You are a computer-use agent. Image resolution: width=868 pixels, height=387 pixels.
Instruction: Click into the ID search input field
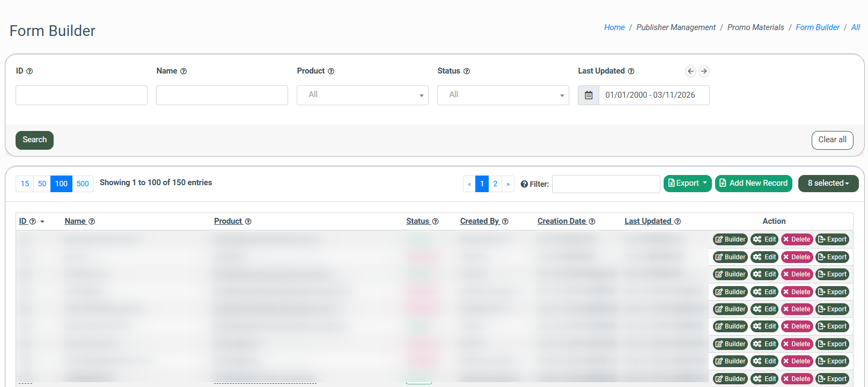(x=82, y=95)
